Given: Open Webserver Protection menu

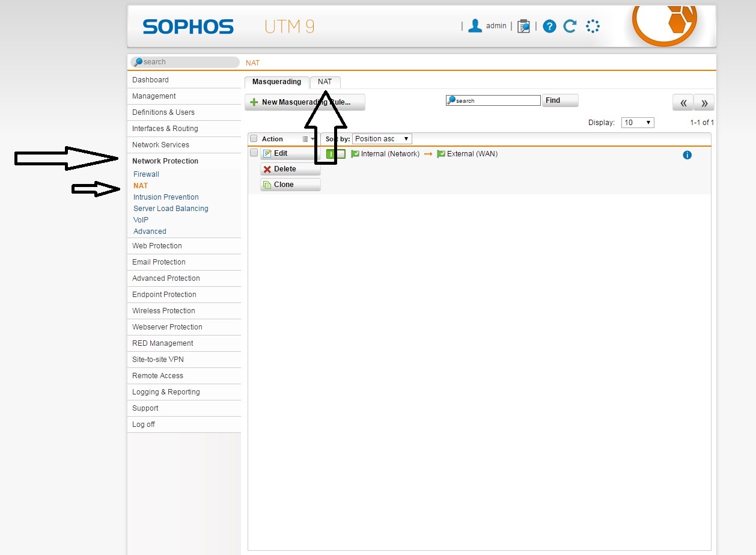Looking at the screenshot, I should pyautogui.click(x=184, y=327).
